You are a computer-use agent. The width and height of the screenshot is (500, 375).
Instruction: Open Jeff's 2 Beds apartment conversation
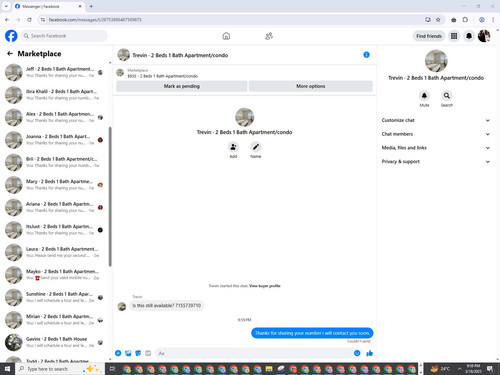pyautogui.click(x=55, y=72)
